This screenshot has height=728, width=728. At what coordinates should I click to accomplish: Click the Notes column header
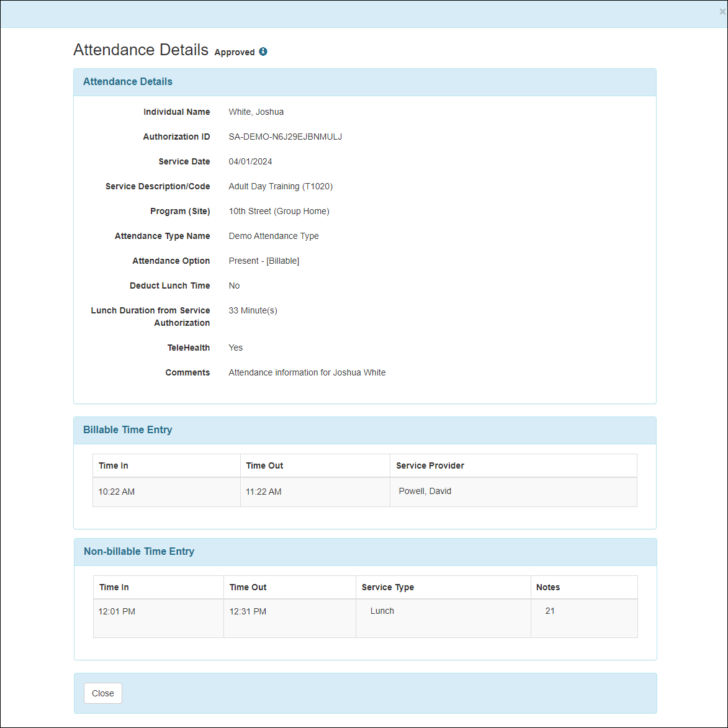click(x=583, y=587)
